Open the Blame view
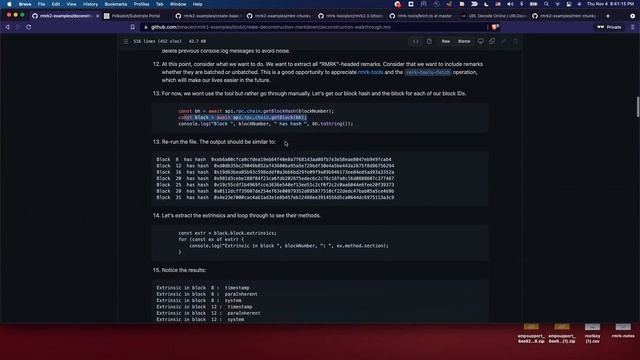Screen dimensions: 640x360 pos(464,41)
